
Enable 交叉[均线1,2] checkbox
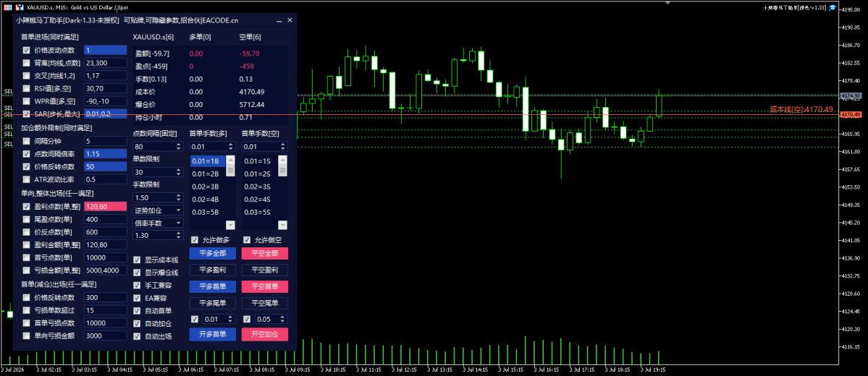[x=26, y=76]
